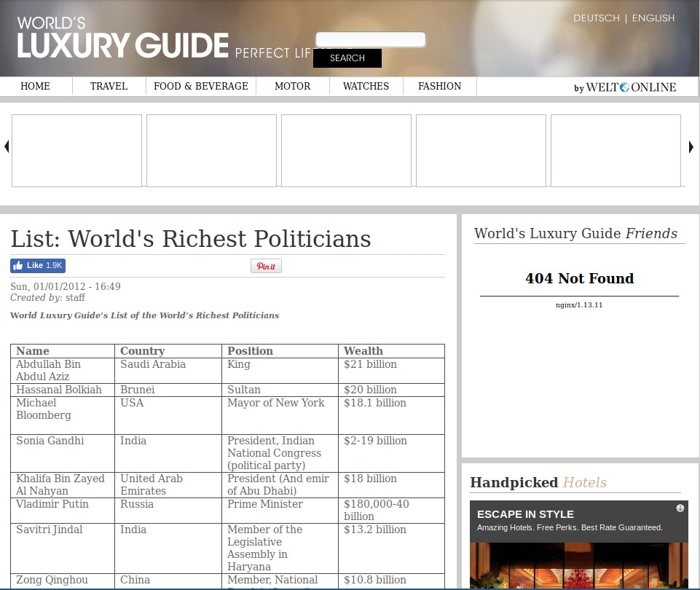The width and height of the screenshot is (700, 590).
Task: Click the cell Sonia Gandhi
Action: [x=63, y=453]
